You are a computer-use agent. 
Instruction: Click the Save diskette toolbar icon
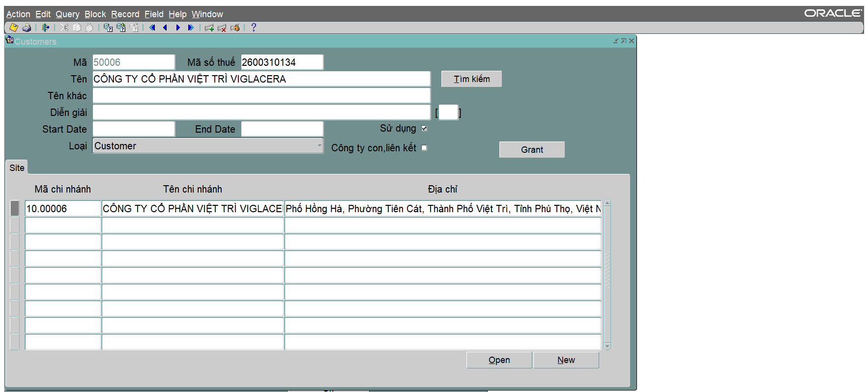click(x=14, y=28)
